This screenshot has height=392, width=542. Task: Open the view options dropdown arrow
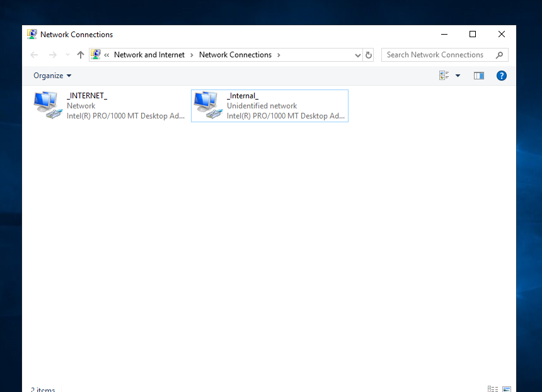tap(458, 76)
